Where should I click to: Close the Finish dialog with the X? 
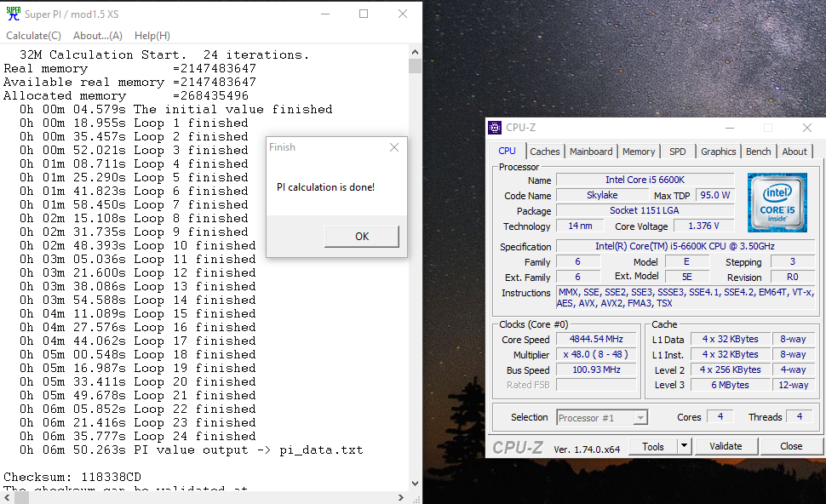point(394,147)
